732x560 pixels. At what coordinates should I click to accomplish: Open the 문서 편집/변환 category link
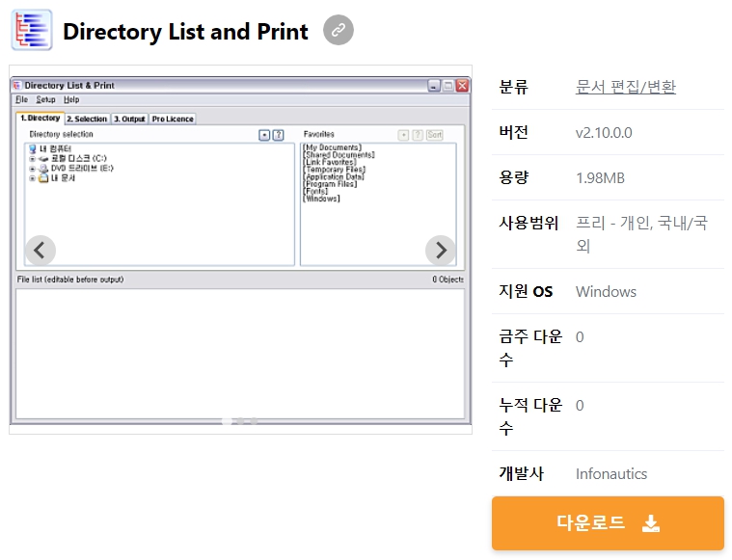pos(626,87)
